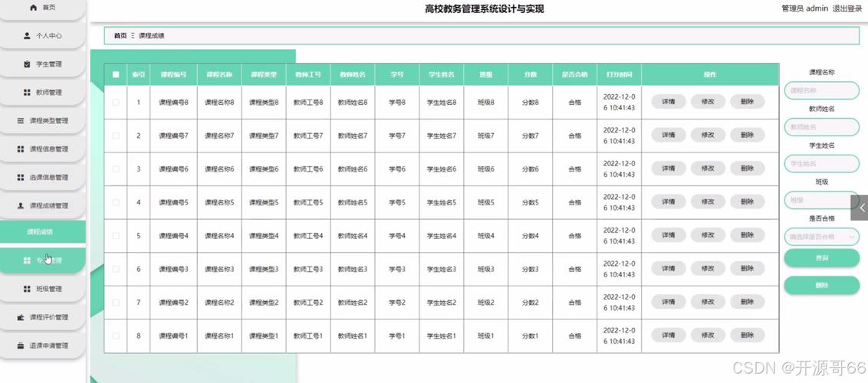Click the user icon for 课程成绩管理
Viewport: 868px width, 383px height.
21,205
